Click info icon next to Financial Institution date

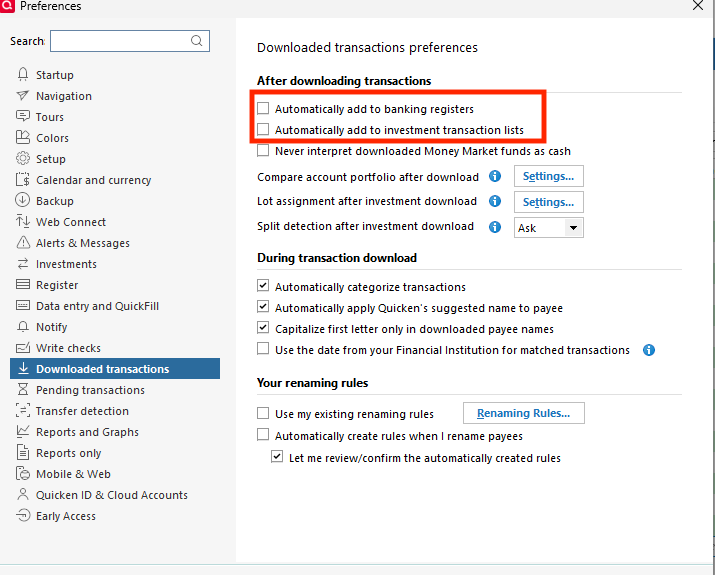click(649, 350)
